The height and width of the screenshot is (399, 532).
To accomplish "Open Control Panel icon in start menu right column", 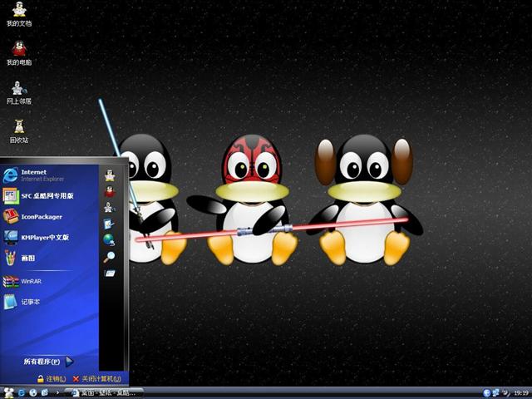I will [x=109, y=224].
